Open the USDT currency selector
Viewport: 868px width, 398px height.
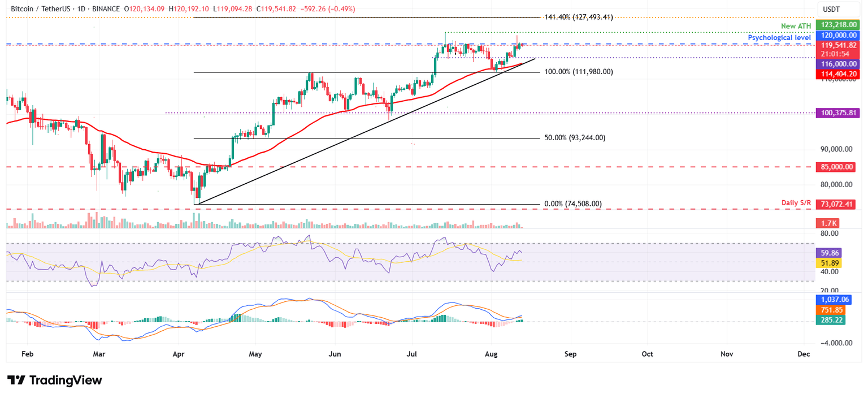[830, 8]
